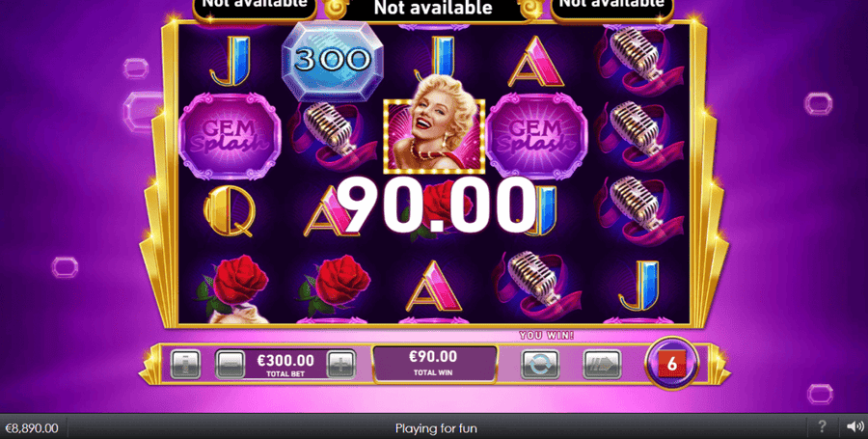
Task: Increase total bet with plus button
Action: click(341, 365)
